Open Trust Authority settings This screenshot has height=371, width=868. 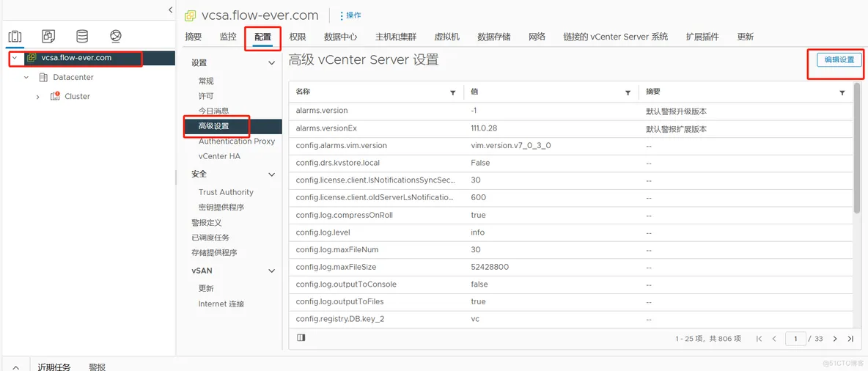pyautogui.click(x=226, y=192)
